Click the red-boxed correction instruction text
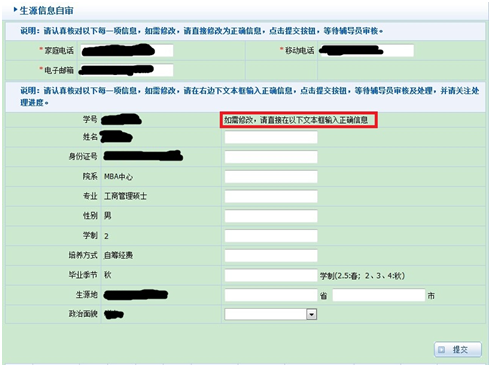 [x=296, y=120]
